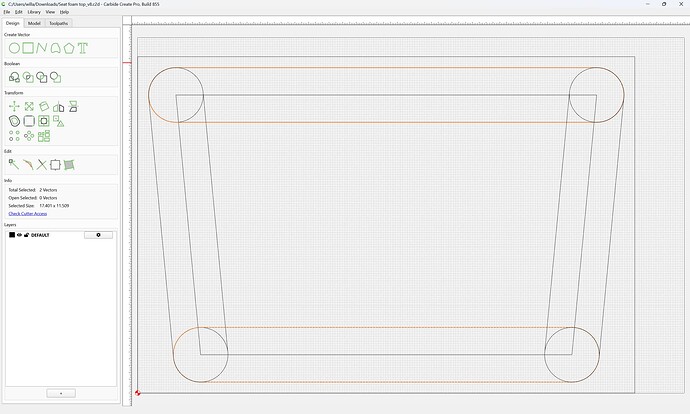Switch to the Model tab

34,23
